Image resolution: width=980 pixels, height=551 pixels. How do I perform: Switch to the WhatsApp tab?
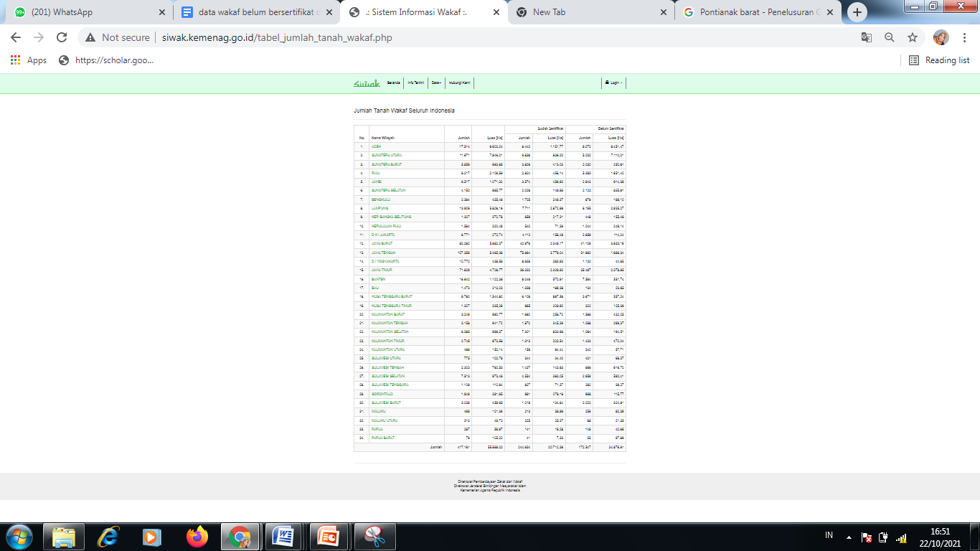[86, 12]
